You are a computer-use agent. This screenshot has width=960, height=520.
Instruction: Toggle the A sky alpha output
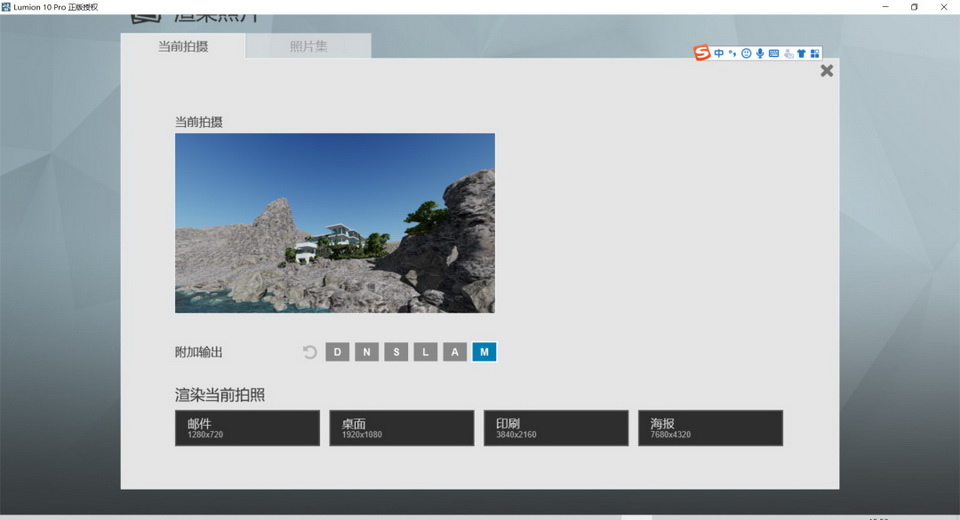455,352
